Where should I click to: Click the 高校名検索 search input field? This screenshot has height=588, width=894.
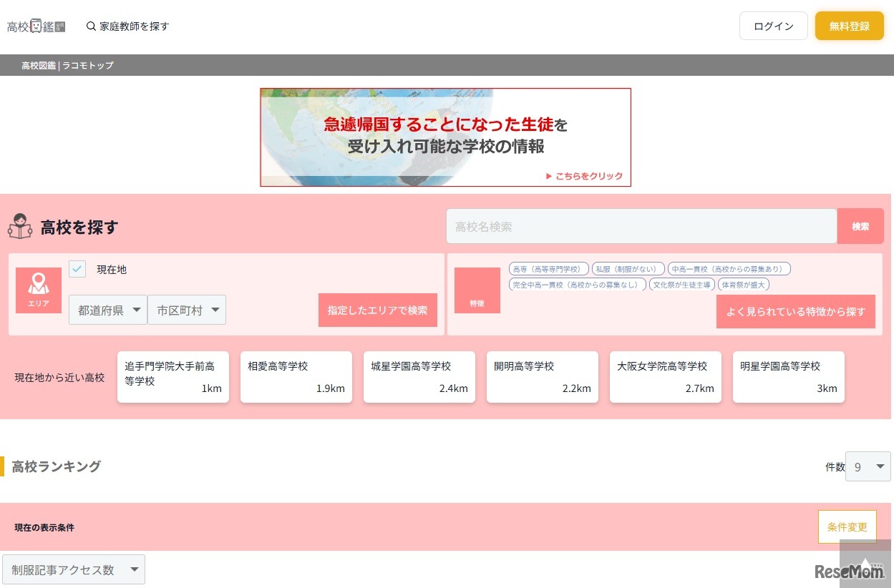641,226
